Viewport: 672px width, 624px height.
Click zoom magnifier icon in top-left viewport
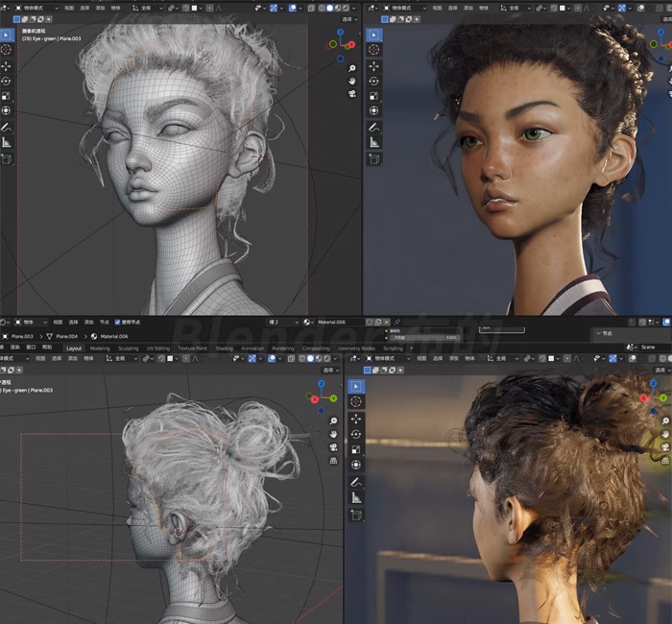pyautogui.click(x=353, y=68)
